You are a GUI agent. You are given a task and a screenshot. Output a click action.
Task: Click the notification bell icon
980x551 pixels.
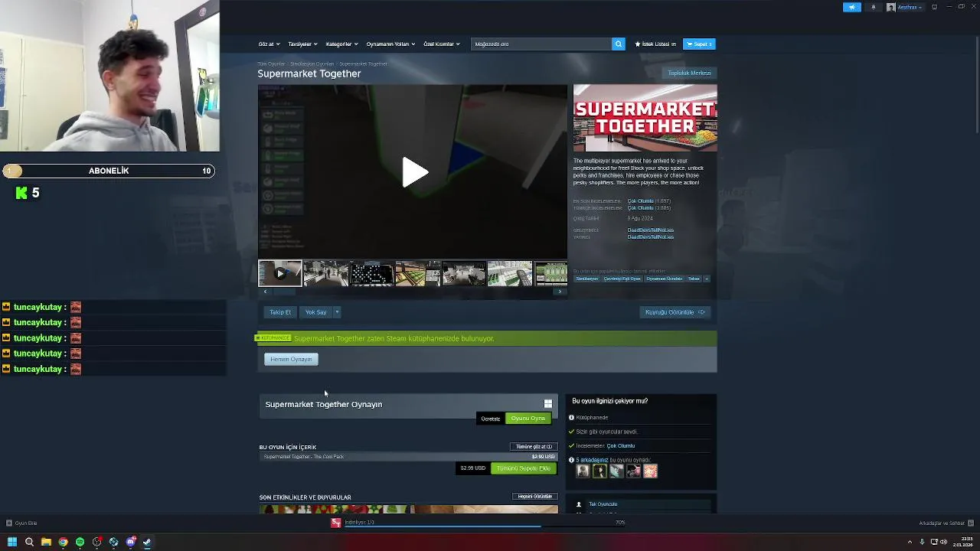pos(874,7)
